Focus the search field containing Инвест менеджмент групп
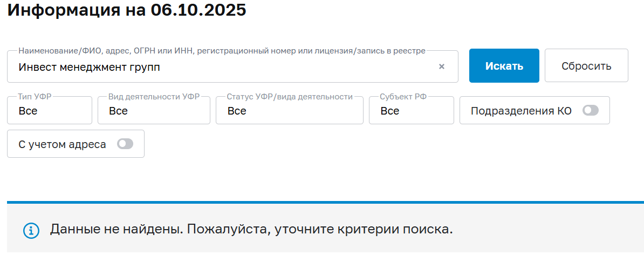The image size is (644, 268). 216,68
